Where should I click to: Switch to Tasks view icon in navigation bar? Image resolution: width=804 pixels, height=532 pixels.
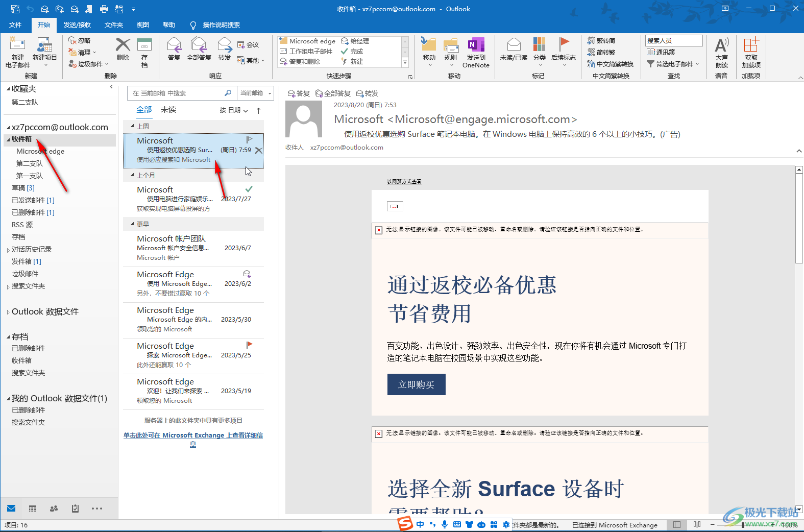pos(76,509)
